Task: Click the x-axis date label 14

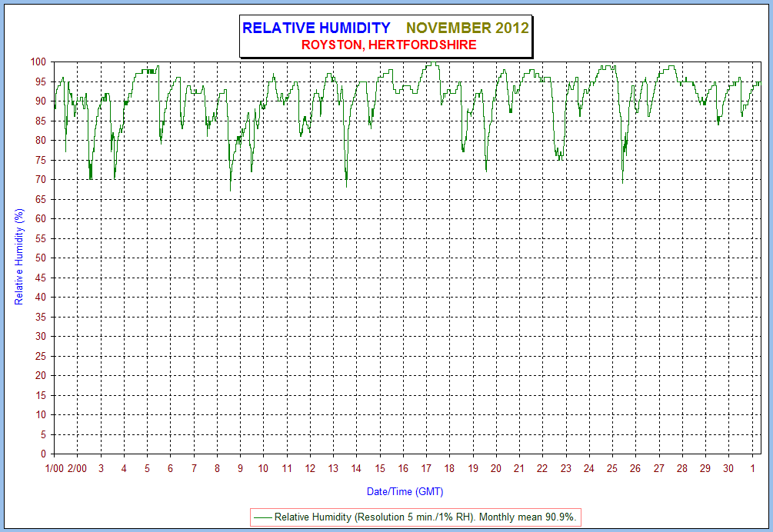Action: 356,468
